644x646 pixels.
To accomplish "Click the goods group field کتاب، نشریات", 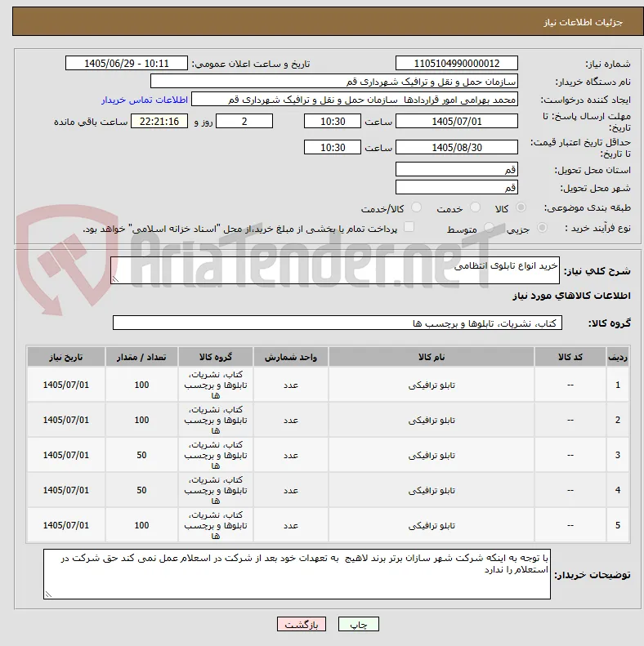I will click(x=338, y=323).
